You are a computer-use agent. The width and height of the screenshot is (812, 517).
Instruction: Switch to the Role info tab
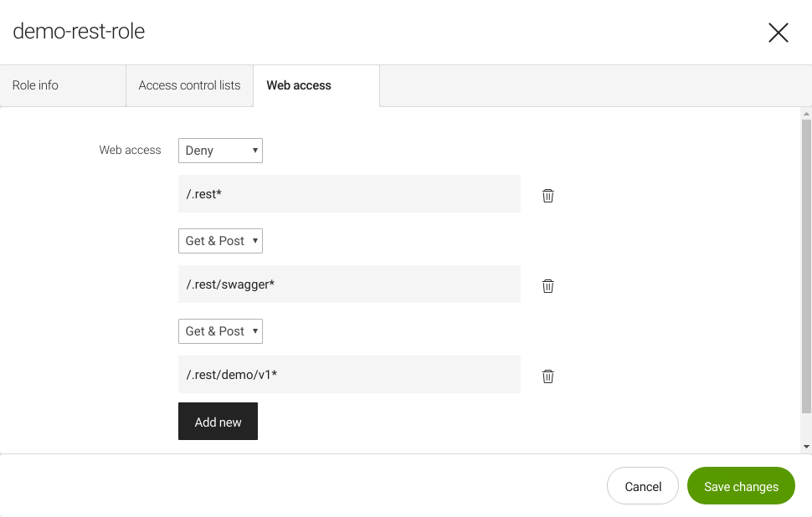[x=35, y=84]
